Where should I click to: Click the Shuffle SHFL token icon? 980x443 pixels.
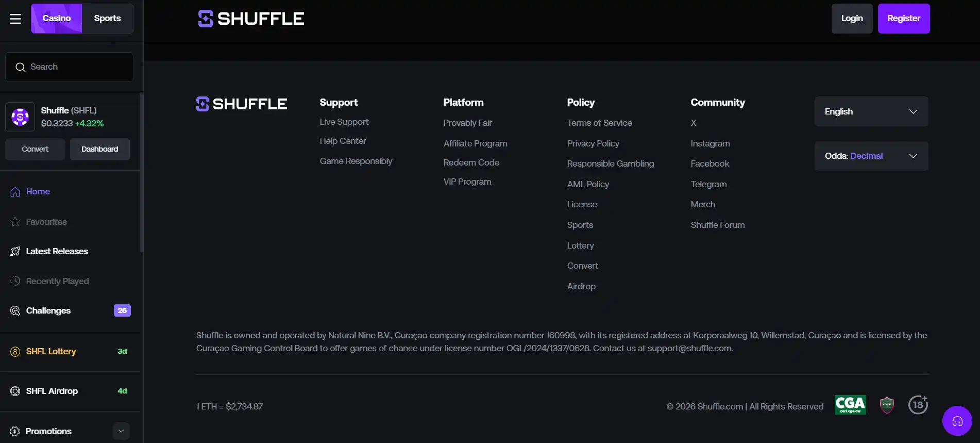click(20, 117)
